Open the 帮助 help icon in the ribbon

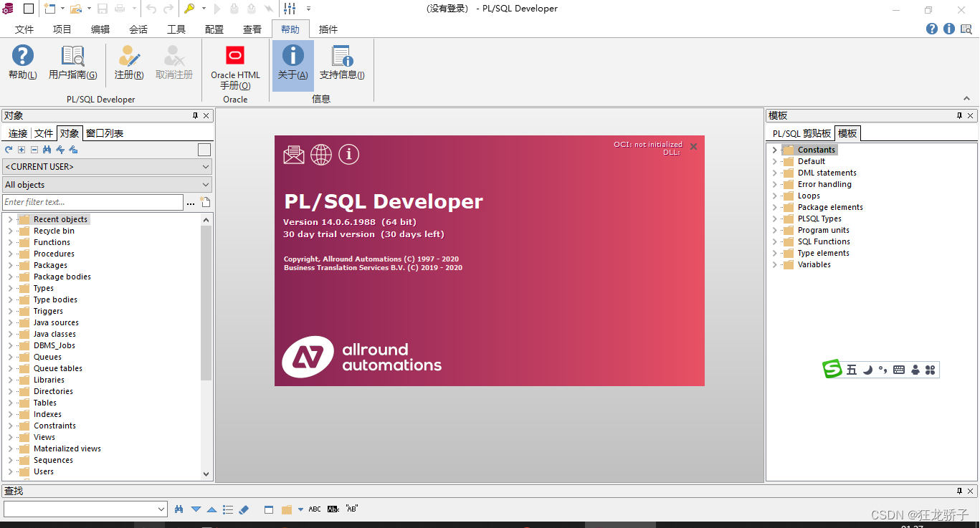coord(23,62)
